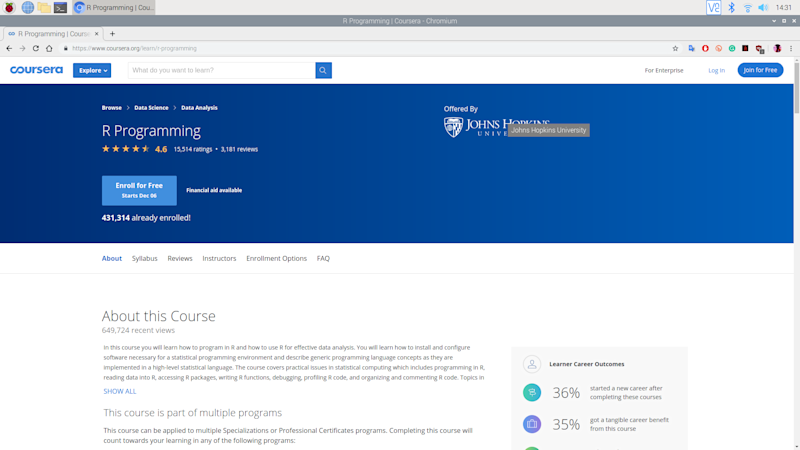Open the green circular extension icon
Screen dimensions: 800x450
pyautogui.click(x=732, y=48)
